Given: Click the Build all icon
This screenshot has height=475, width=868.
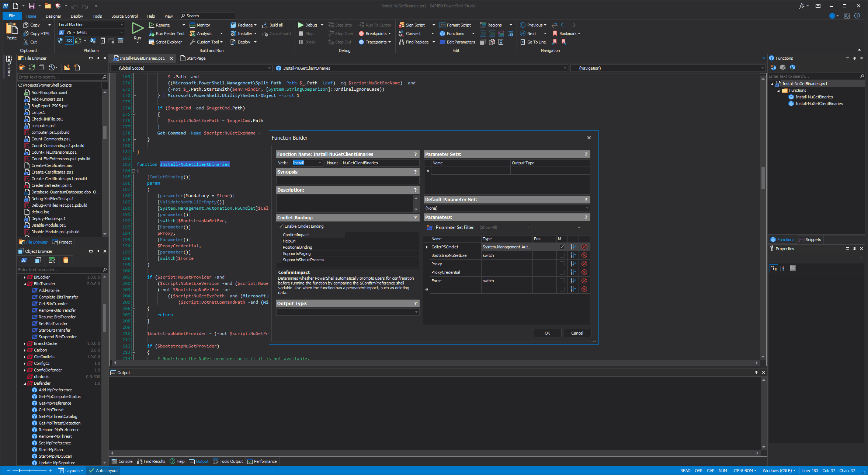Looking at the screenshot, I should 265,25.
